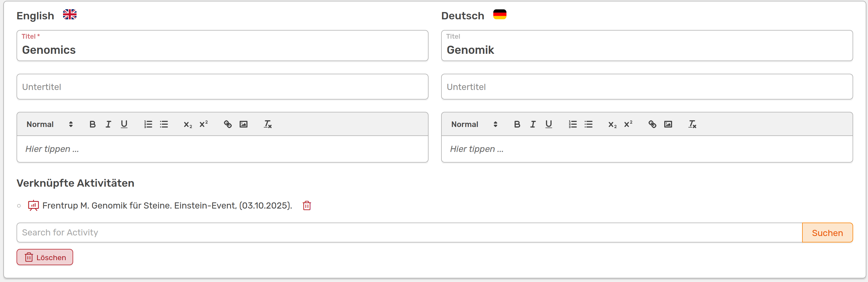Apply superscript in the German editor
Viewport: 868px width, 282px height.
[x=628, y=124]
